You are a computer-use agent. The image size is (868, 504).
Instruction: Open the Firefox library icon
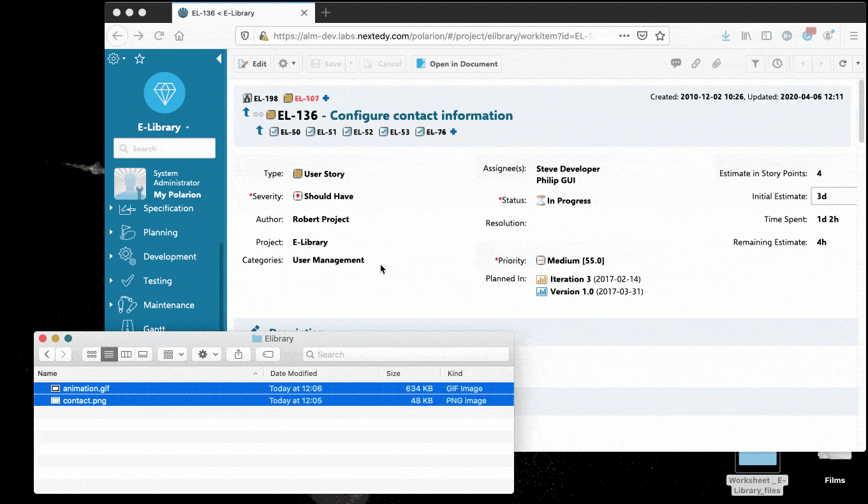(746, 36)
